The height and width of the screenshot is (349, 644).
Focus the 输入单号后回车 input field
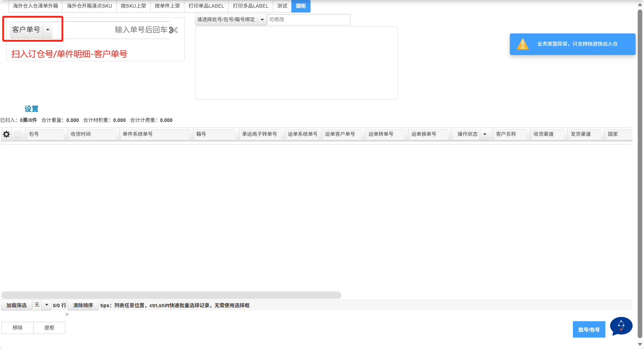[x=112, y=30]
